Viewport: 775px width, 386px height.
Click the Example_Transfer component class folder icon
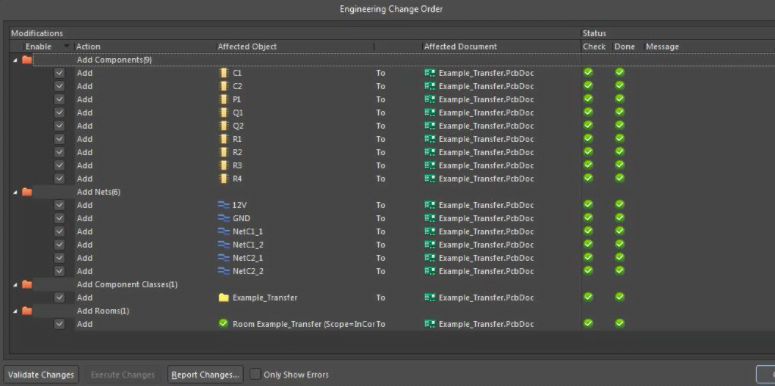point(223,298)
